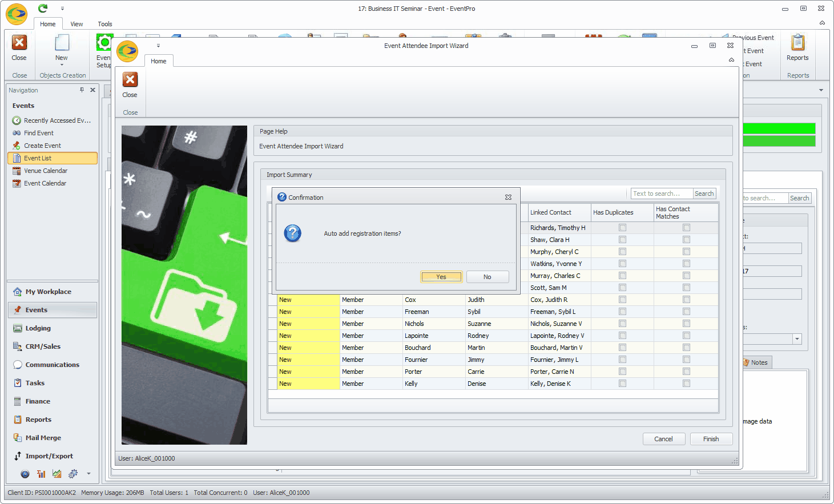
Task: Toggle Has Contact Matches for Shaw, Clara H
Action: point(687,240)
